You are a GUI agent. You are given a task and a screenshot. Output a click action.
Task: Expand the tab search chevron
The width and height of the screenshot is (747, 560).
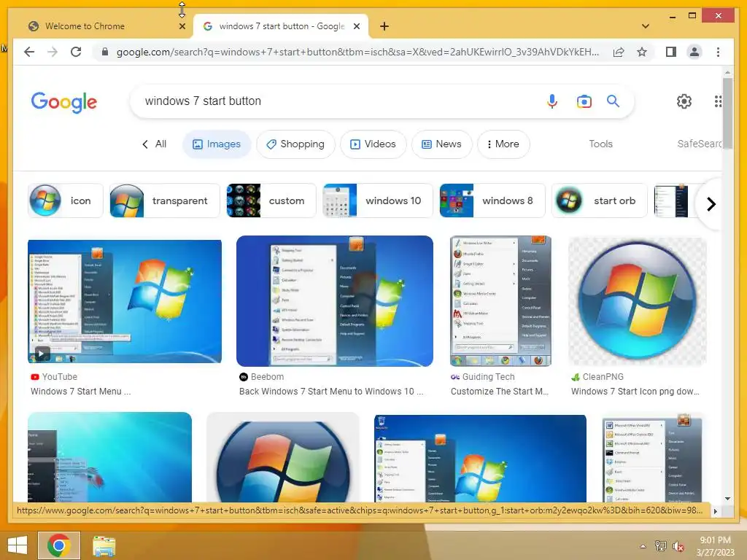coord(646,26)
